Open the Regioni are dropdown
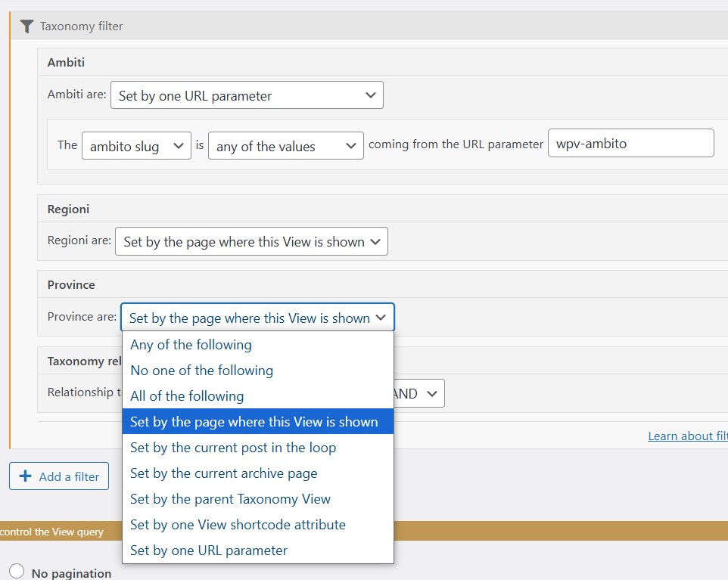 (251, 242)
